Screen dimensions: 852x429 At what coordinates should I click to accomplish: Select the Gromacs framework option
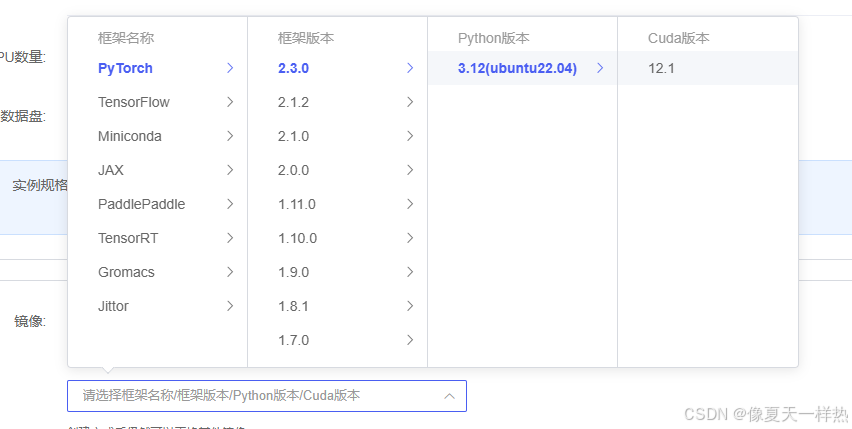158,272
